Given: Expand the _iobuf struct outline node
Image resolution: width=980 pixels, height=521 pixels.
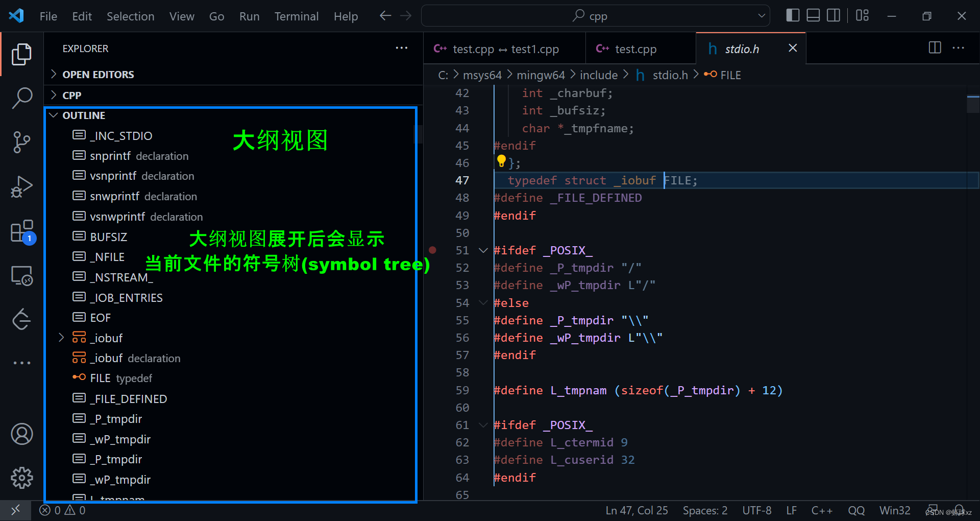Looking at the screenshot, I should pos(61,338).
